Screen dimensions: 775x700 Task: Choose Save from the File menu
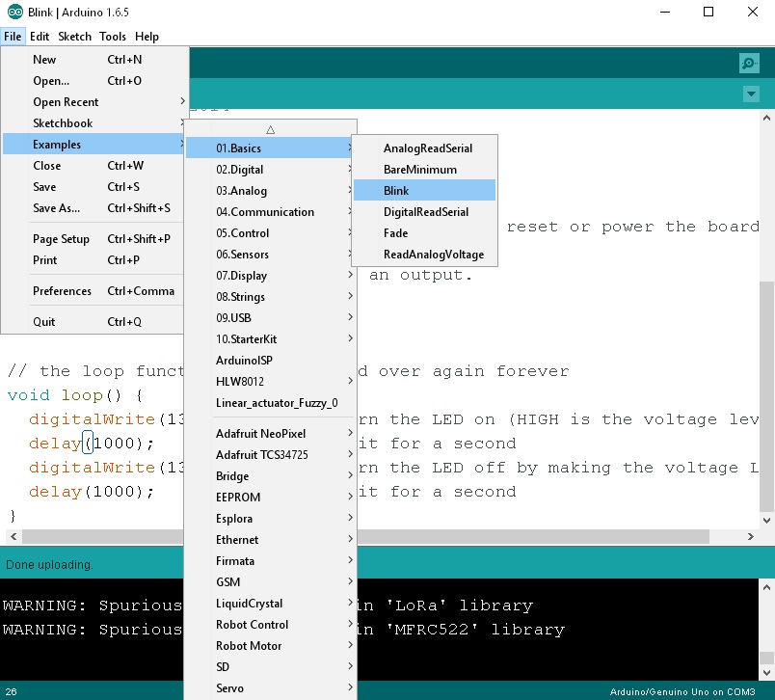(93, 187)
